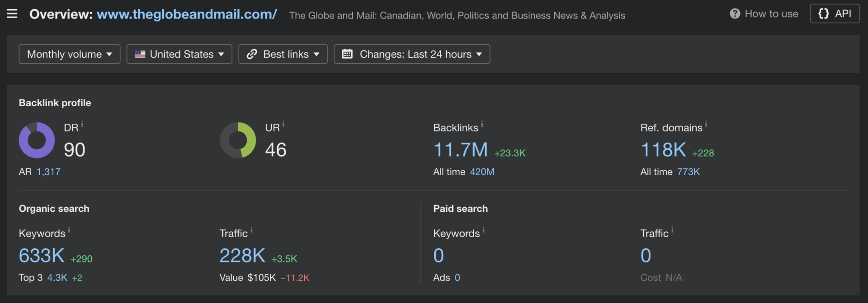Open the 228K organic traffic value

[242, 256]
